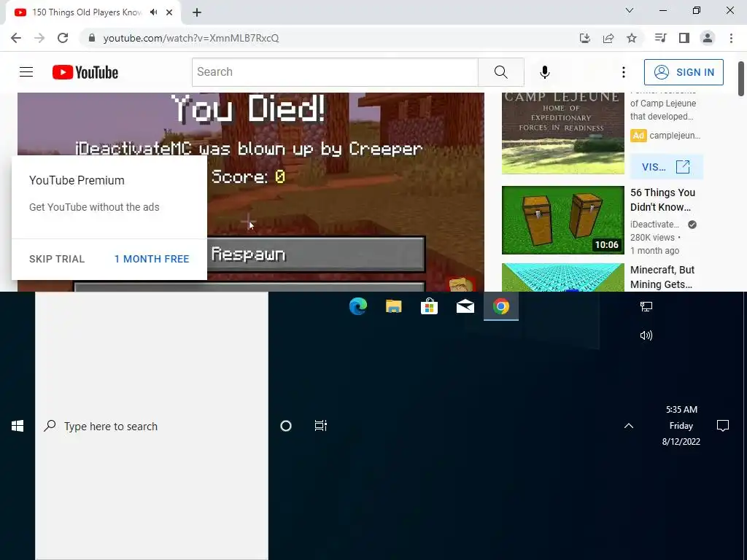Choose 1 MONTH FREE offer
747x560 pixels.
(152, 259)
